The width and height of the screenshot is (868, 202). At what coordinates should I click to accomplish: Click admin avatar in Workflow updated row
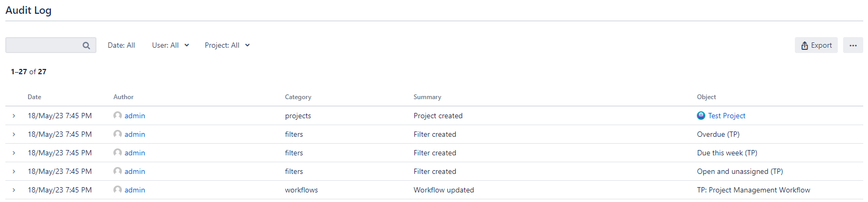tap(118, 190)
